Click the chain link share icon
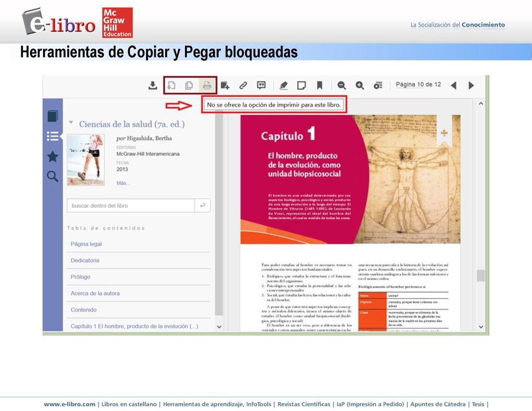This screenshot has width=532, height=411. [243, 85]
